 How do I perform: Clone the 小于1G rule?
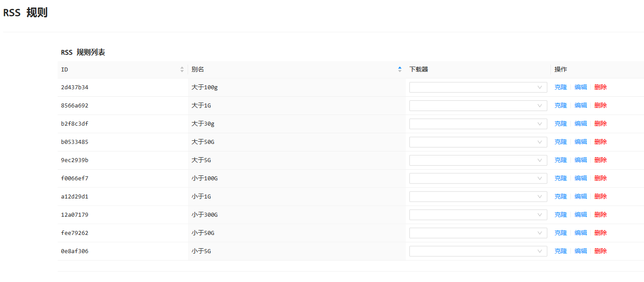tap(561, 197)
